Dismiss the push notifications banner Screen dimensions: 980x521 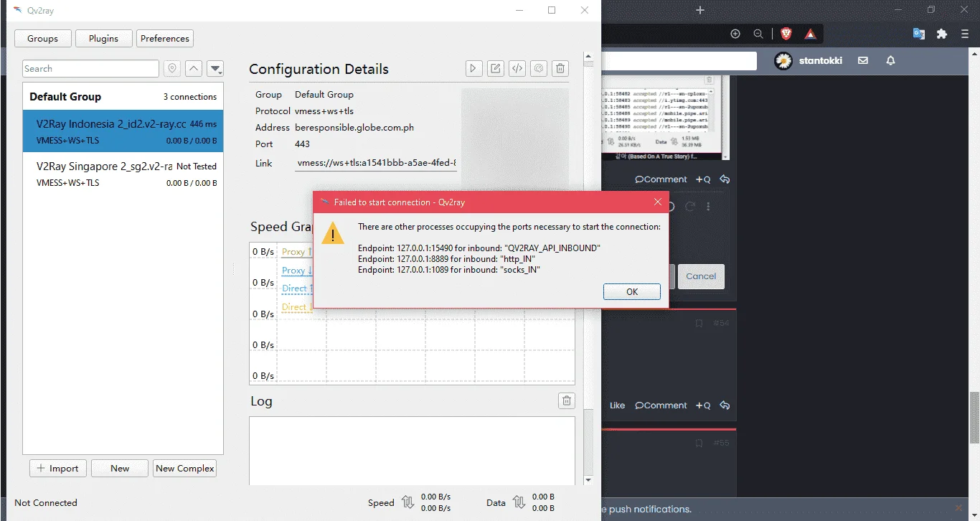tap(958, 508)
